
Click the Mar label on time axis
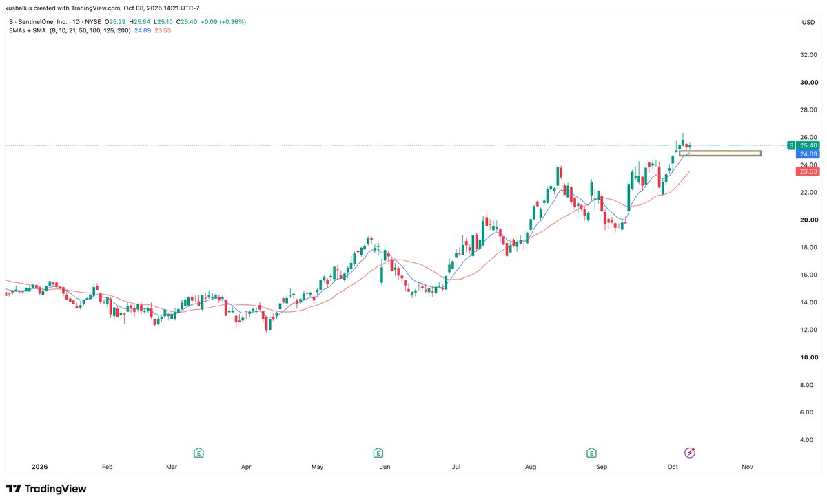click(x=172, y=467)
